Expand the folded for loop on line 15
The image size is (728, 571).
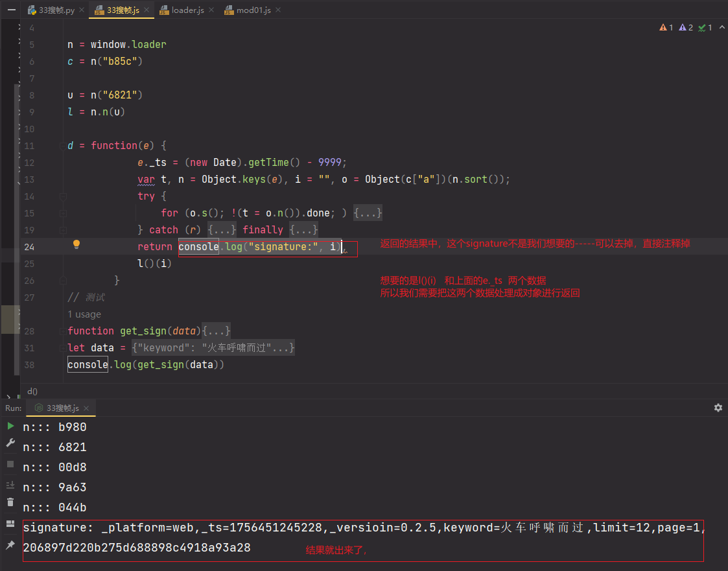click(368, 213)
